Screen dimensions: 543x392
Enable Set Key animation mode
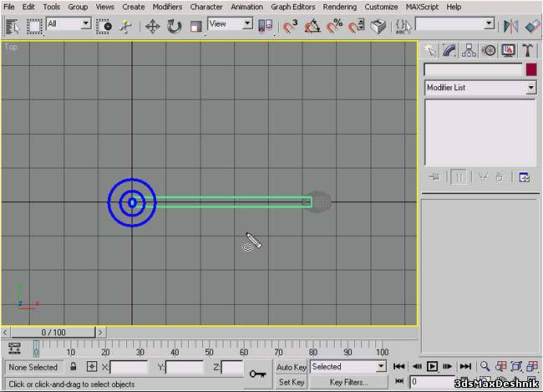pos(292,382)
